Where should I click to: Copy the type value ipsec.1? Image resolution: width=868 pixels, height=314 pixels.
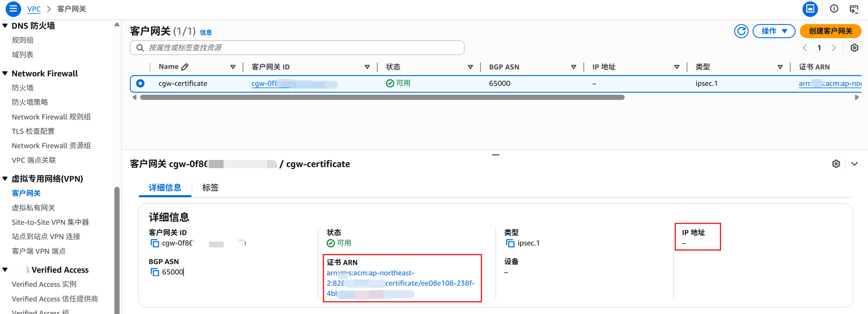point(510,243)
